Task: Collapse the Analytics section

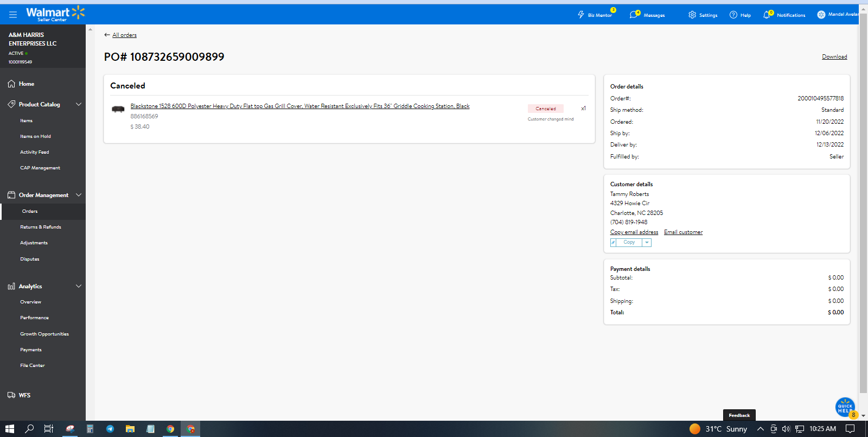Action: (79, 286)
